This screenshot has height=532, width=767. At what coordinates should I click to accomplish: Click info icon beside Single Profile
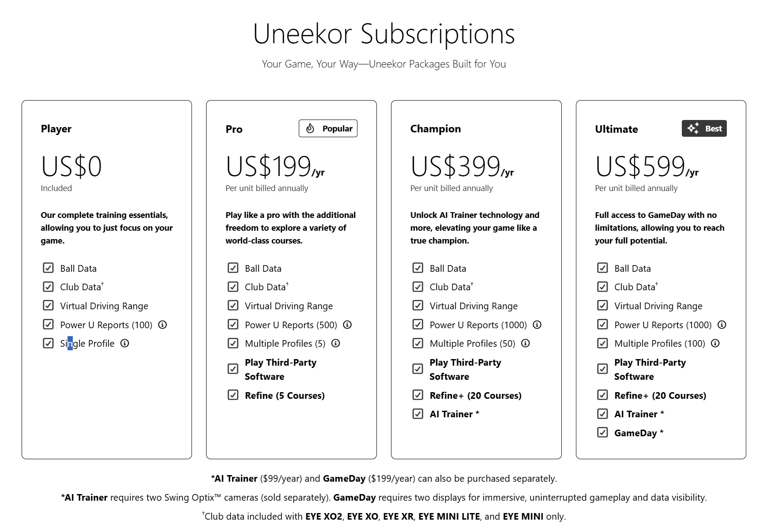coord(125,343)
